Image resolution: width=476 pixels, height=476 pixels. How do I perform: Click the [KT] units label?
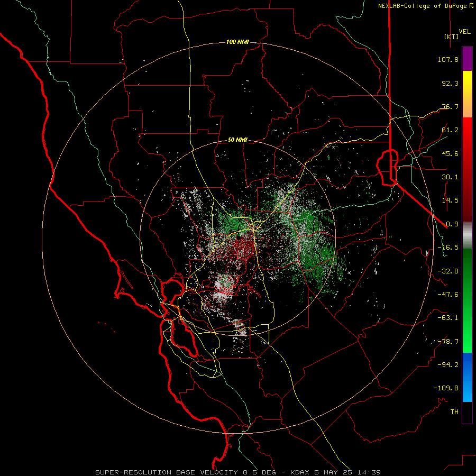coord(451,36)
